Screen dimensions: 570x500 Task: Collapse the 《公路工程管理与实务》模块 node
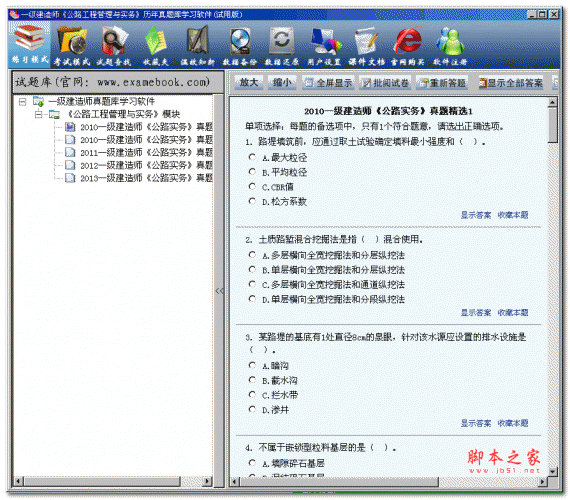[39, 114]
